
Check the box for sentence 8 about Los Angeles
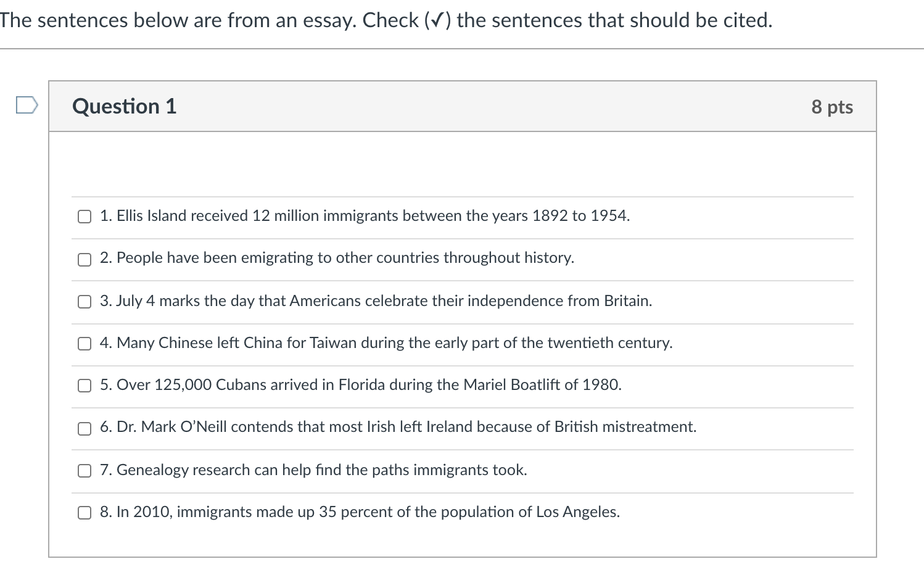84,513
